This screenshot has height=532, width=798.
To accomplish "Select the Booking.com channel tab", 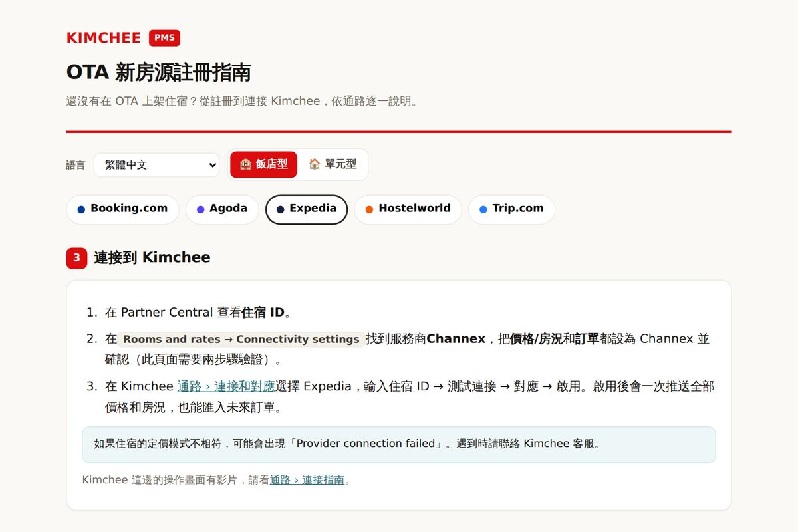I will [x=122, y=209].
